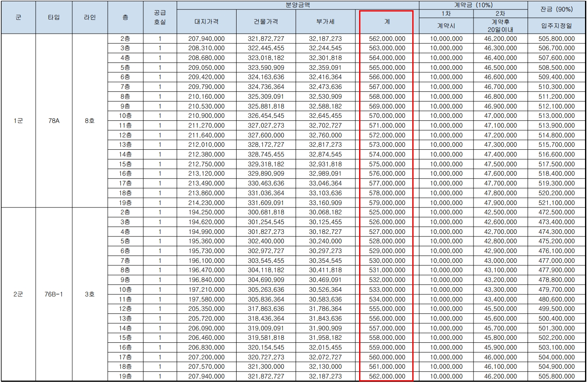This screenshot has height=384, width=588.
Task: Click balance 480,600,000
Action: click(x=557, y=299)
